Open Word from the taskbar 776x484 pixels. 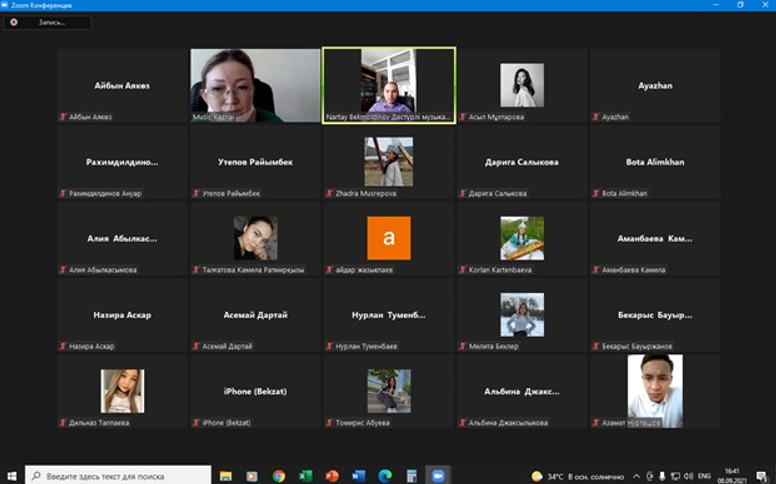(358, 476)
